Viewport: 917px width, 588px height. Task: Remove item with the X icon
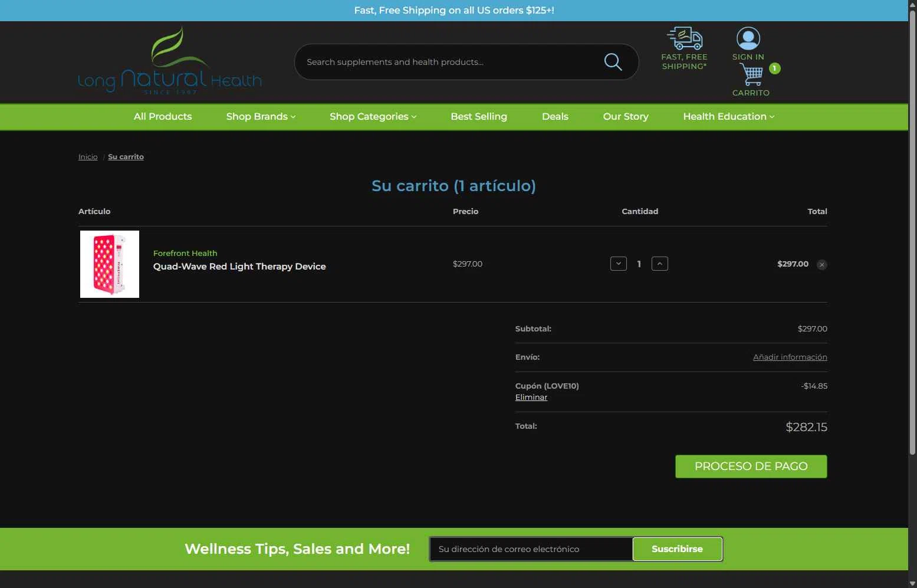821,265
